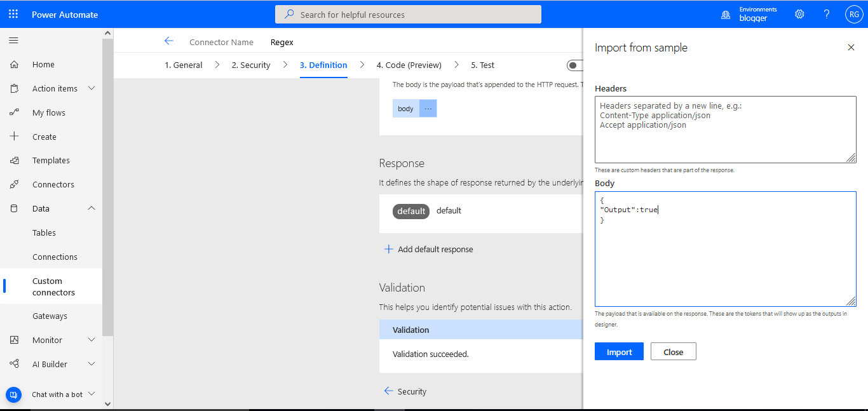Click the Regex connector name field
Screen dimensions: 868x411
tap(282, 42)
